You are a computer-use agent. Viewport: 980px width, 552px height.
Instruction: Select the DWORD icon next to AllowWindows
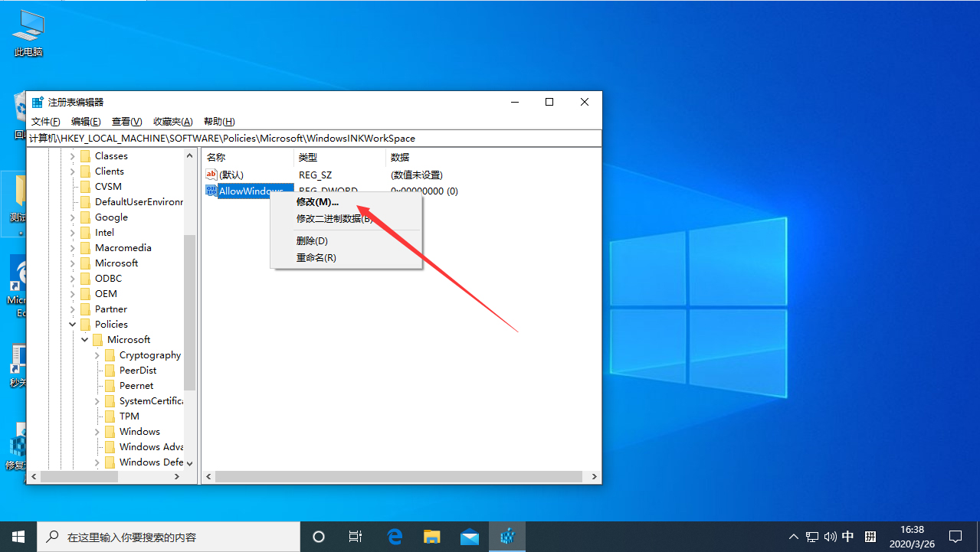click(x=211, y=191)
